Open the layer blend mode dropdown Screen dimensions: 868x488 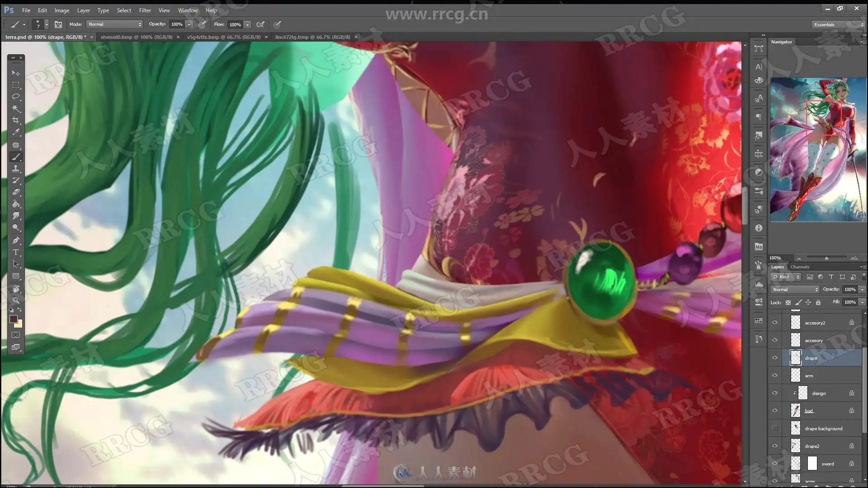coord(795,290)
